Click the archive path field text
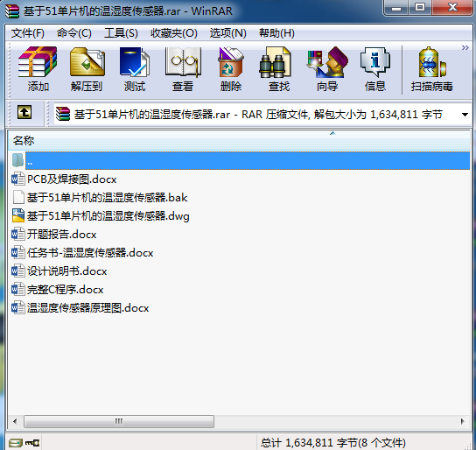The image size is (476, 450). tap(258, 115)
